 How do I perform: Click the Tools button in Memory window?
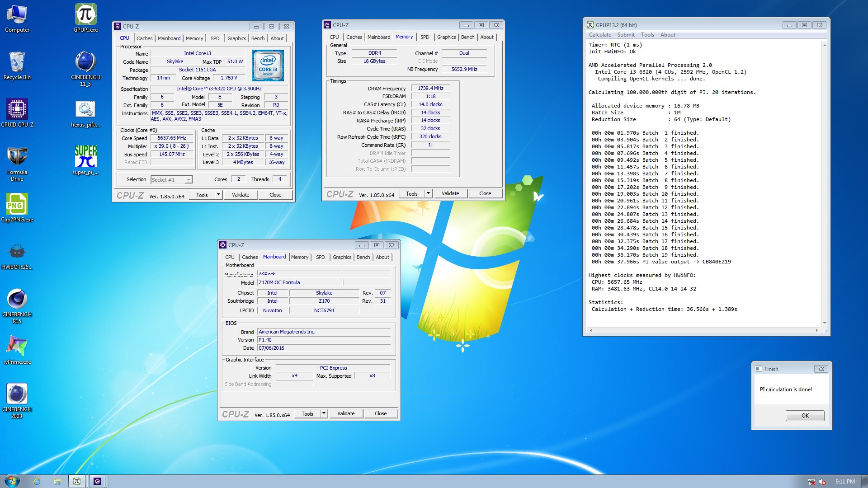point(412,193)
